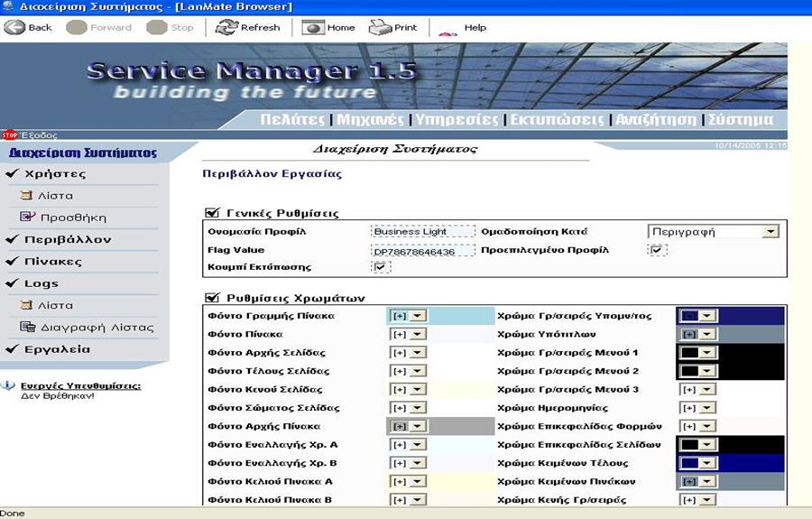Click the Διαγραφή Λίστας icon
Image resolution: width=812 pixels, height=519 pixels.
(27, 327)
